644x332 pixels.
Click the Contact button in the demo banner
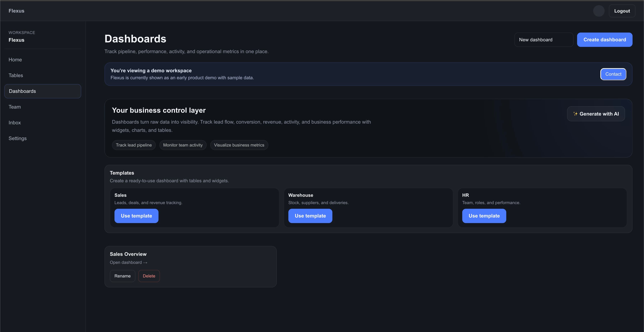(x=613, y=74)
